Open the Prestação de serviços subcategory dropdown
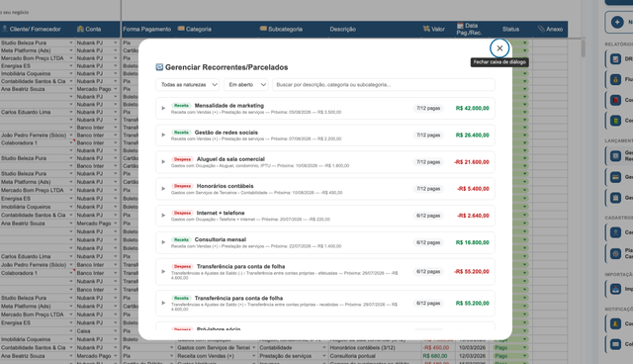This screenshot has height=364, width=633. 324,356
